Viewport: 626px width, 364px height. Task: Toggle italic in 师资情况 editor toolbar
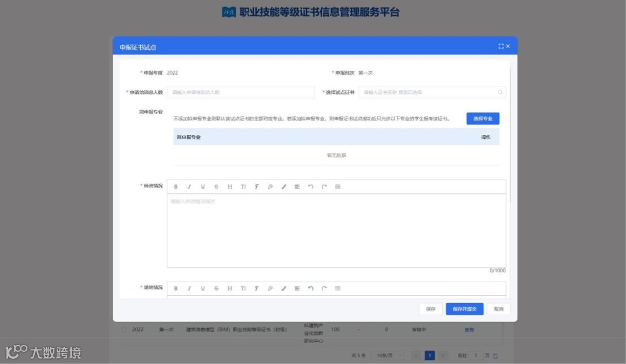(x=189, y=187)
